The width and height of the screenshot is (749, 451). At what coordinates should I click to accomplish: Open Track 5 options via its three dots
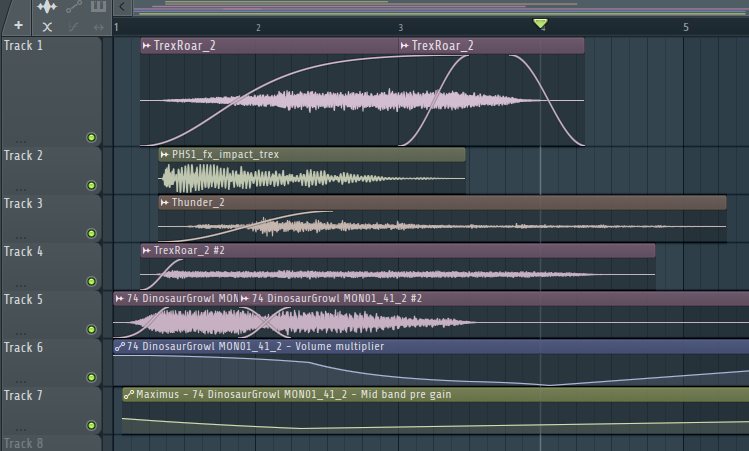pos(21,333)
